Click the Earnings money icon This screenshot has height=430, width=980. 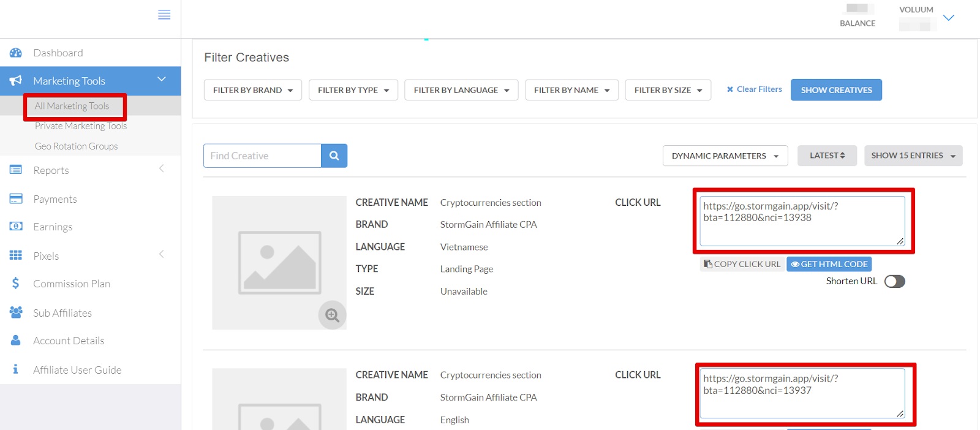16,227
